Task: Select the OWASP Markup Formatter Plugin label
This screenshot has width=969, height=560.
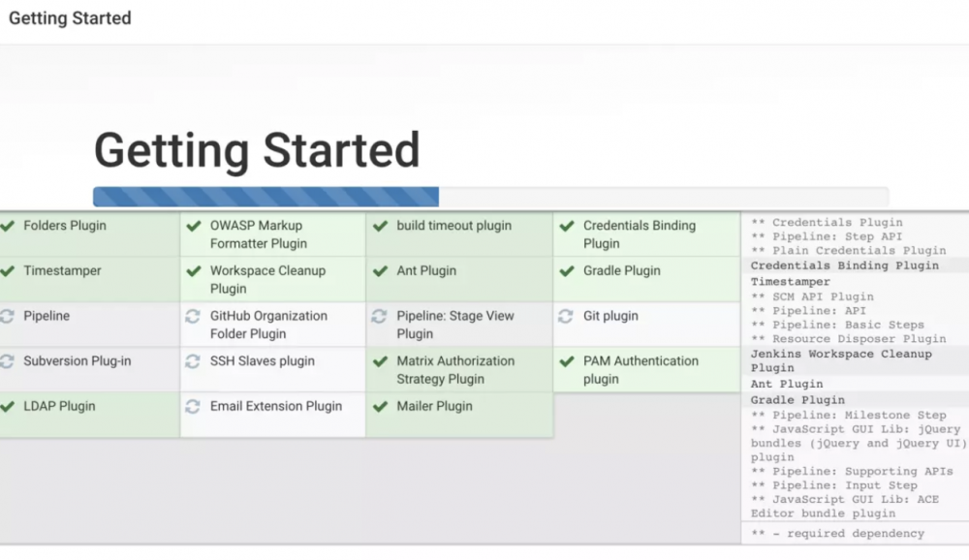Action: pos(259,234)
